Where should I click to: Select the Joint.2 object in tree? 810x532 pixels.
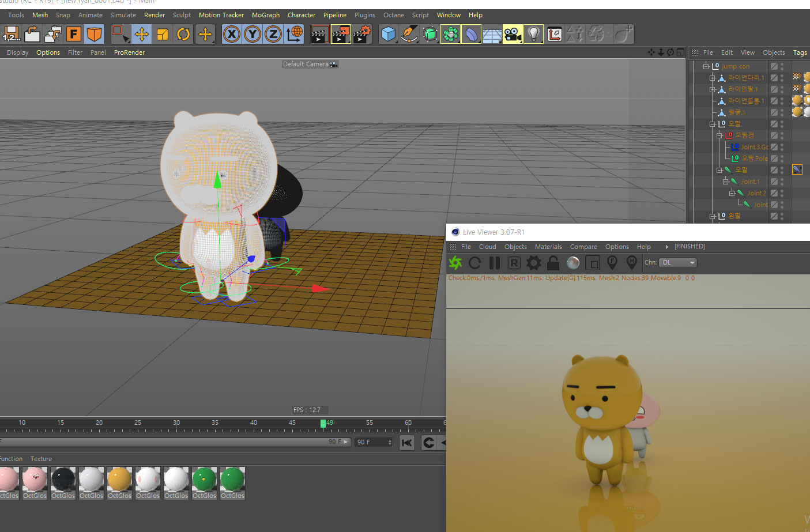pyautogui.click(x=756, y=193)
